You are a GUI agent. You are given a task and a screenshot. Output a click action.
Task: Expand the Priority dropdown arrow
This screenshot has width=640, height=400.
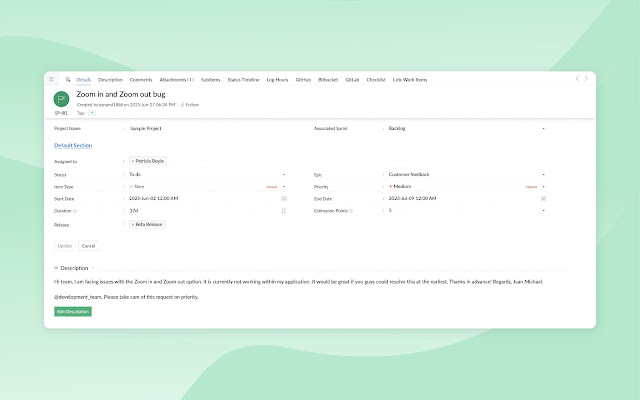tap(543, 187)
